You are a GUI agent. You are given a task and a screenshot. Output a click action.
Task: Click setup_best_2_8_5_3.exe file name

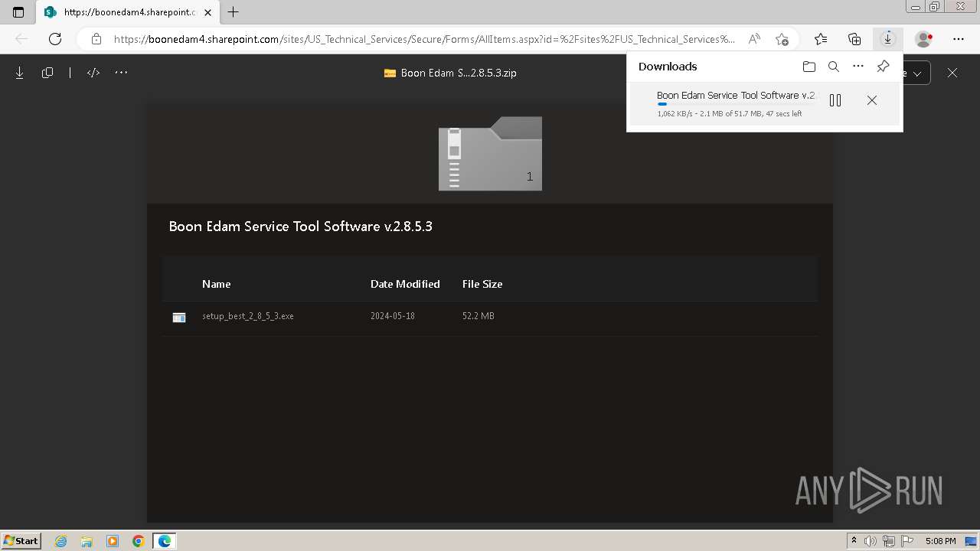click(x=248, y=316)
